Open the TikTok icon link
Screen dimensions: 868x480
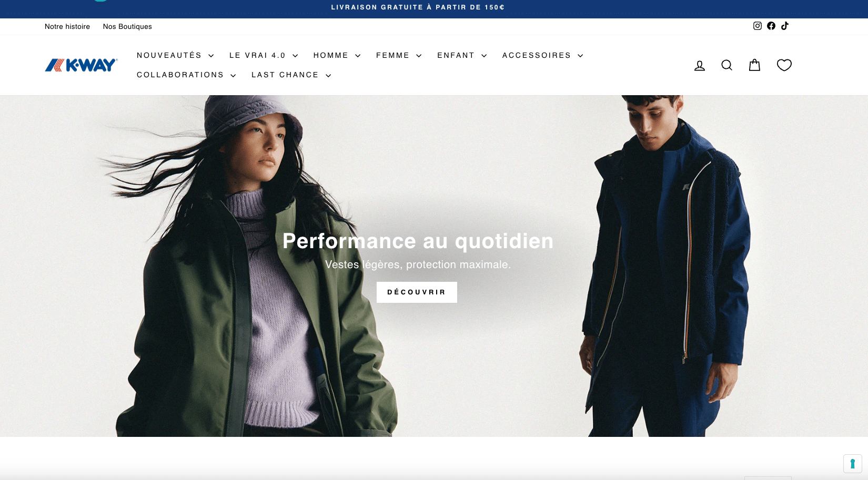coord(784,26)
